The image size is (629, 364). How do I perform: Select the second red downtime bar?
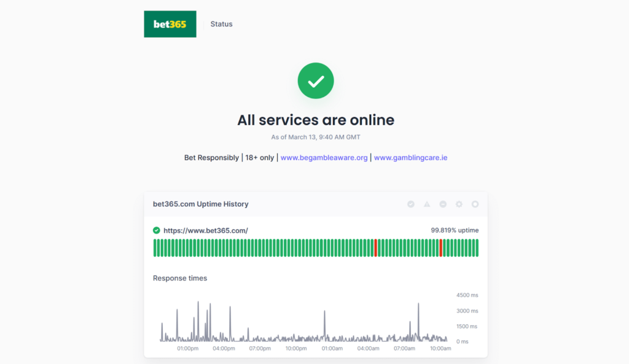coord(440,248)
